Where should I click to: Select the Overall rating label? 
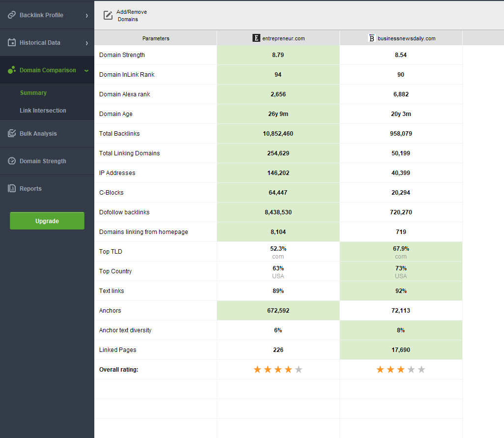click(x=118, y=369)
